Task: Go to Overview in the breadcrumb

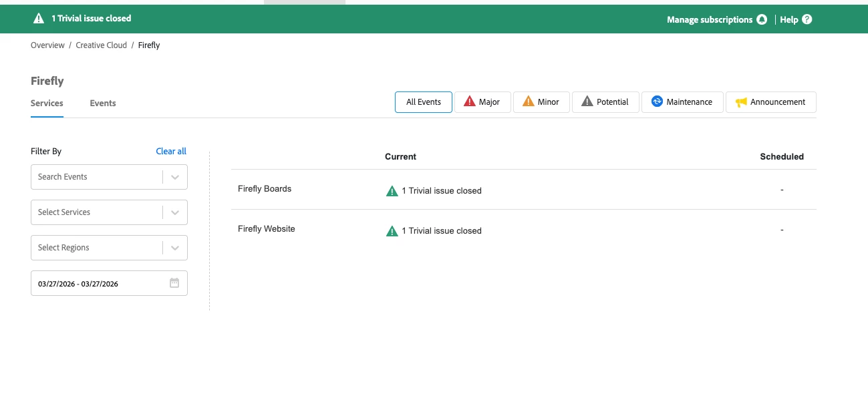Action: pyautogui.click(x=47, y=45)
